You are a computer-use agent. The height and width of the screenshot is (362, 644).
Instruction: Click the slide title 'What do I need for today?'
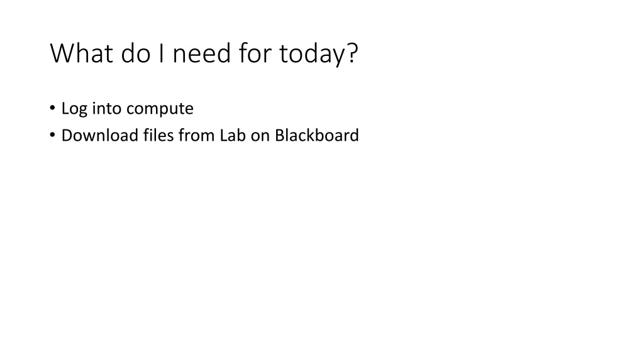click(204, 53)
